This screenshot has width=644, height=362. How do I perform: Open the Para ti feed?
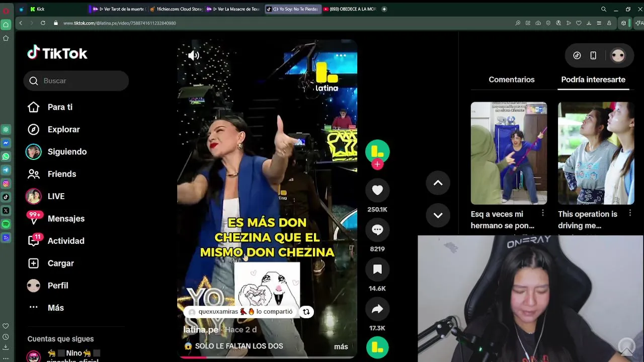tap(60, 107)
